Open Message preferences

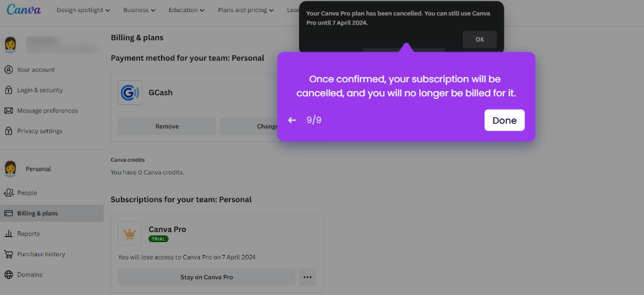tap(47, 110)
